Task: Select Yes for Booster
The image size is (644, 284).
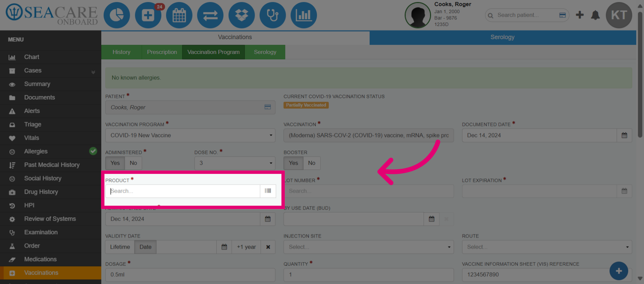Action: [x=293, y=163]
